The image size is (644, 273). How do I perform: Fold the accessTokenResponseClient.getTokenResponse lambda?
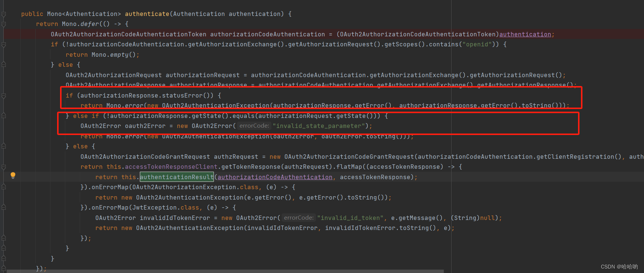[4, 167]
